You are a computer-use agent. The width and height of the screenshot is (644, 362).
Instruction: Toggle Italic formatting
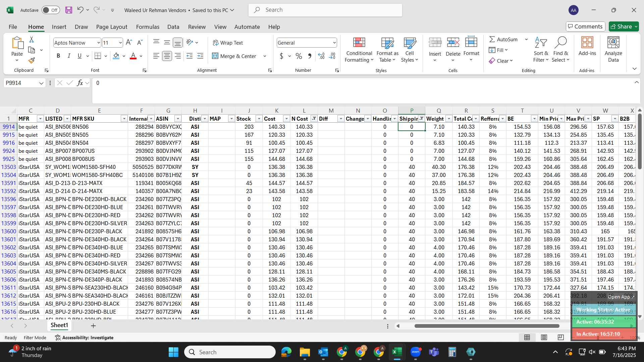pos(69,56)
